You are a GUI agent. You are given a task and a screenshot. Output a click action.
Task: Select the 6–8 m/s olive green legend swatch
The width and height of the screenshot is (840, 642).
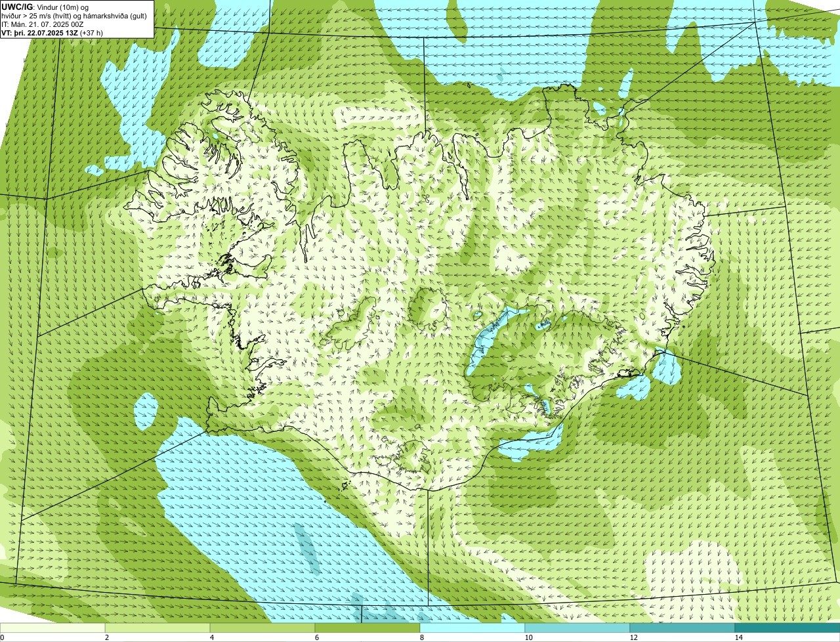[367, 628]
